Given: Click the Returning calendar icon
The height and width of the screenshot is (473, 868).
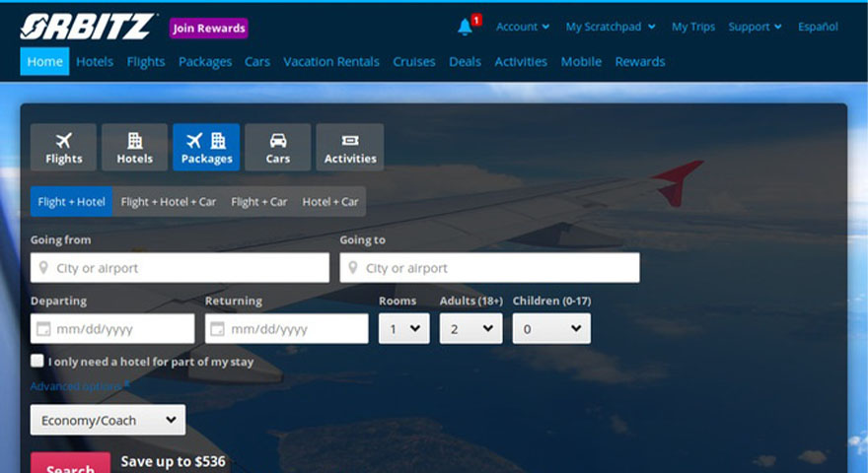Looking at the screenshot, I should 218,329.
